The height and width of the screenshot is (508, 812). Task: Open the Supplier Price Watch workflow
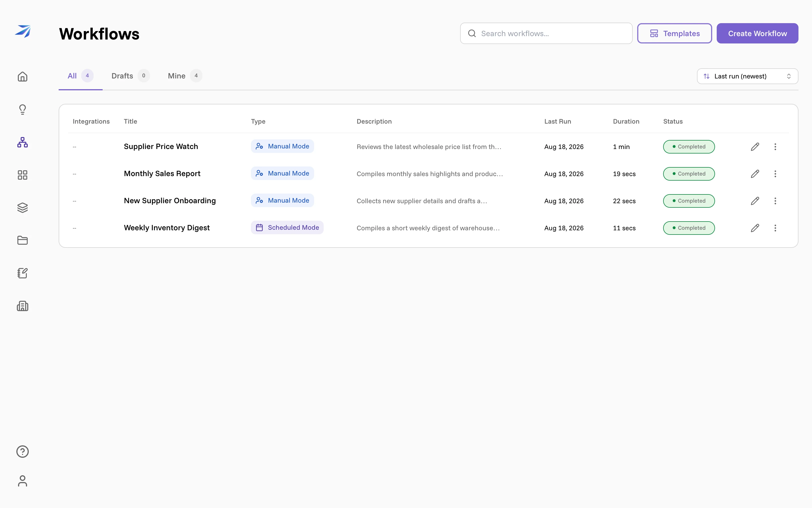pos(161,146)
